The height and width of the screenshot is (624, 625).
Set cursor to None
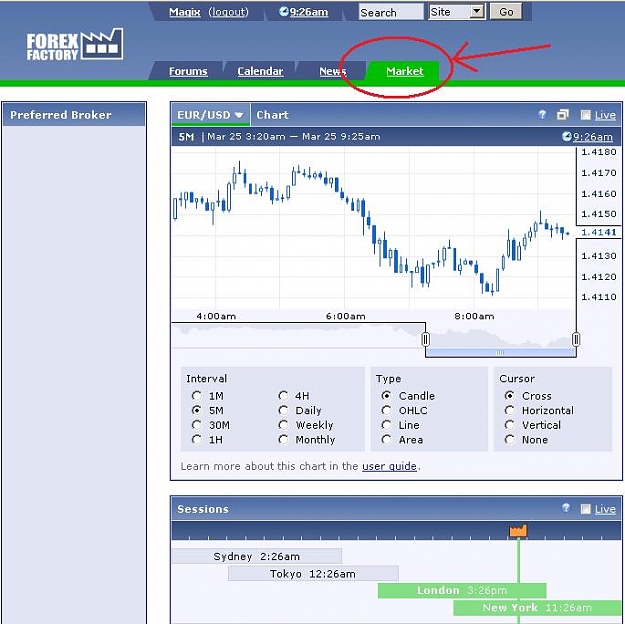click(509, 439)
